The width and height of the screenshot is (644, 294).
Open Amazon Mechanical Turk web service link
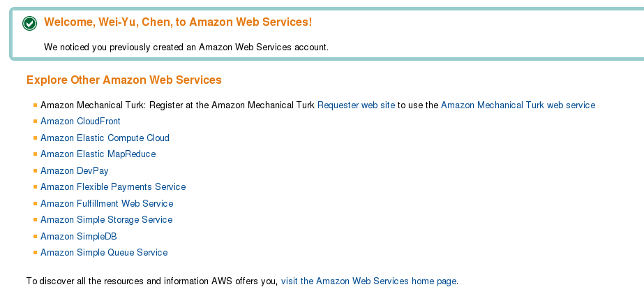point(518,105)
